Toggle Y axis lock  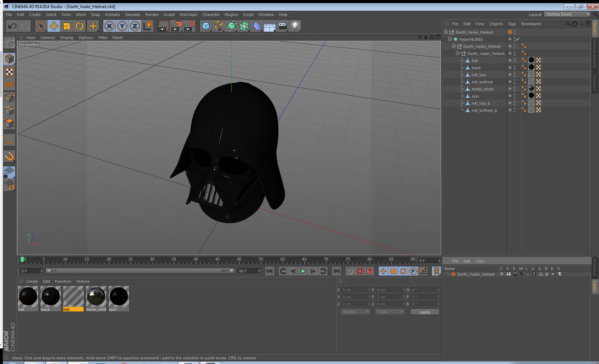coord(122,26)
